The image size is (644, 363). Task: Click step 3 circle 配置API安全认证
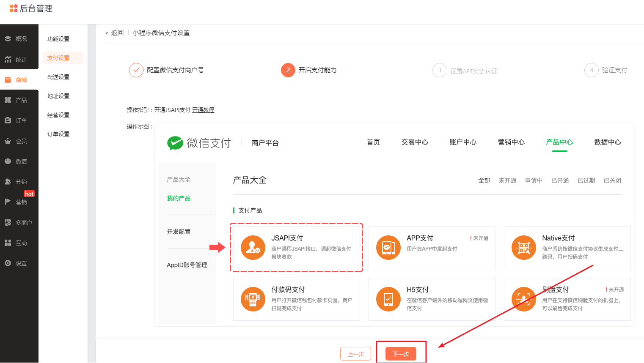click(440, 70)
